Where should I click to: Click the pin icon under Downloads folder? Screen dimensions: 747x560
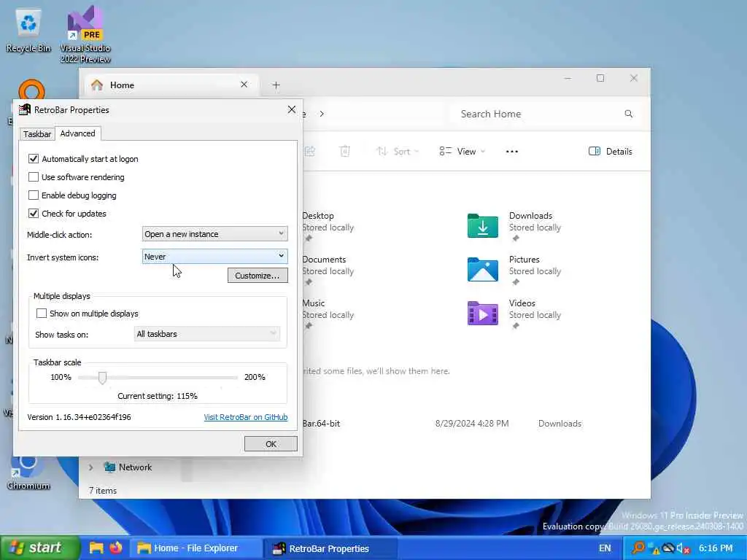[x=516, y=238]
